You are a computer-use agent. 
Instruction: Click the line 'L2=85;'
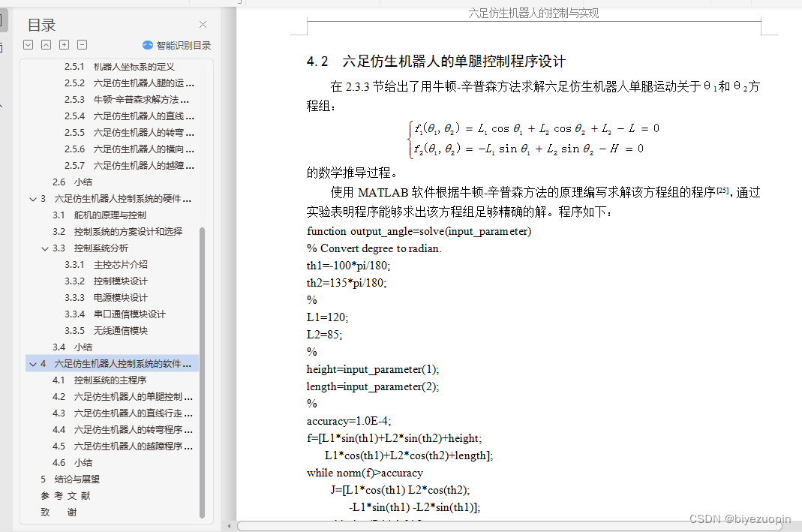(x=324, y=335)
